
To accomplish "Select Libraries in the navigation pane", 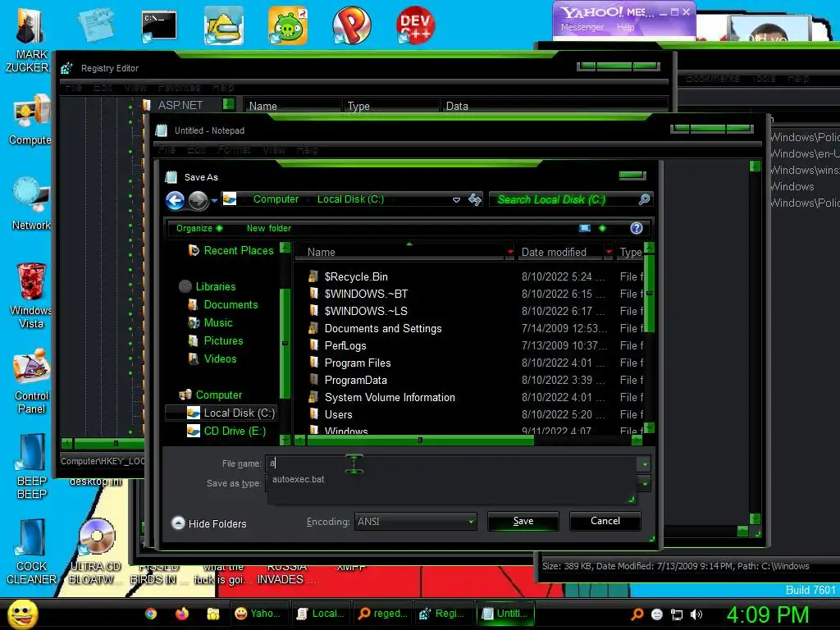I will click(208, 286).
